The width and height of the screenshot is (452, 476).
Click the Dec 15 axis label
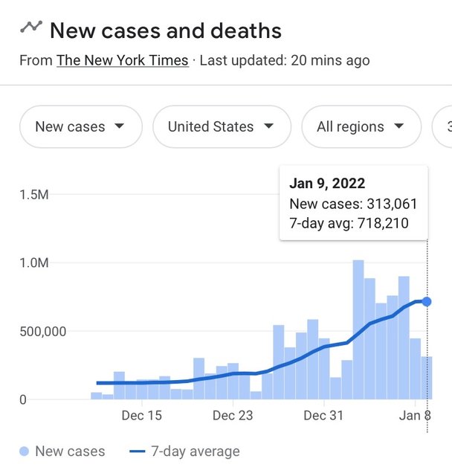[141, 416]
